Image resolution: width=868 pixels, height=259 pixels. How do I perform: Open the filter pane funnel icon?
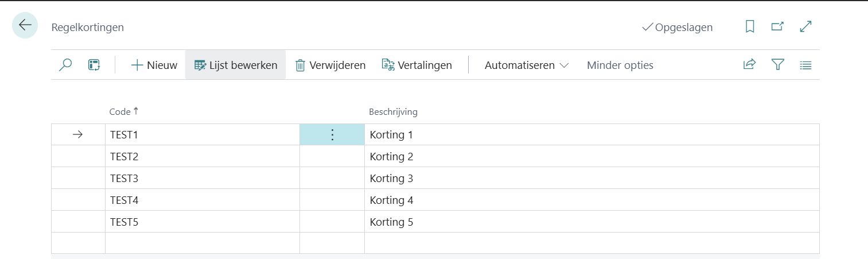[x=777, y=65]
